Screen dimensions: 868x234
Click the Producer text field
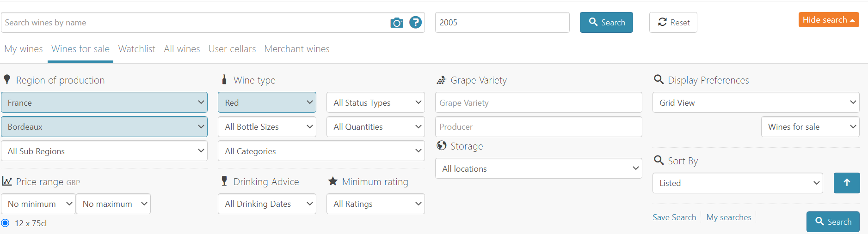click(x=538, y=127)
